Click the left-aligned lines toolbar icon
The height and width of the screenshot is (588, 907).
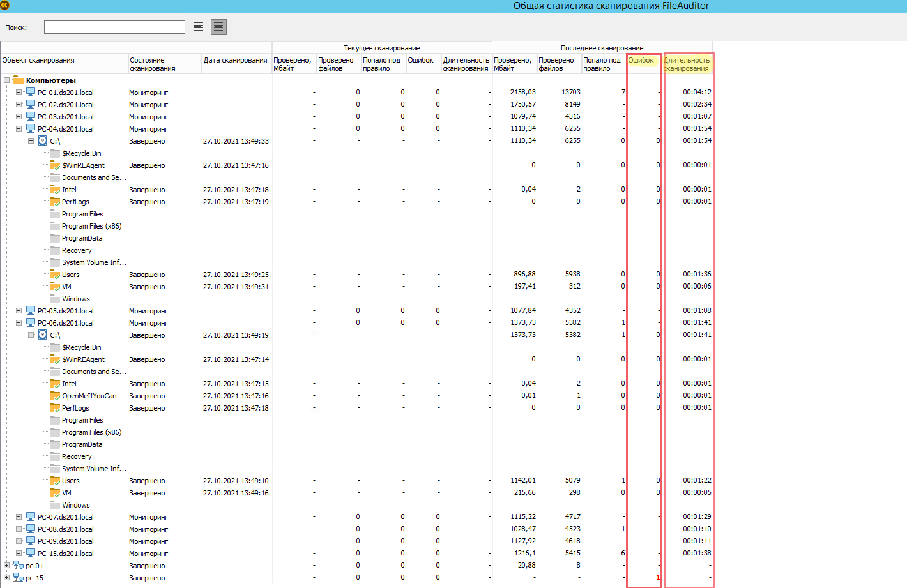(x=199, y=27)
